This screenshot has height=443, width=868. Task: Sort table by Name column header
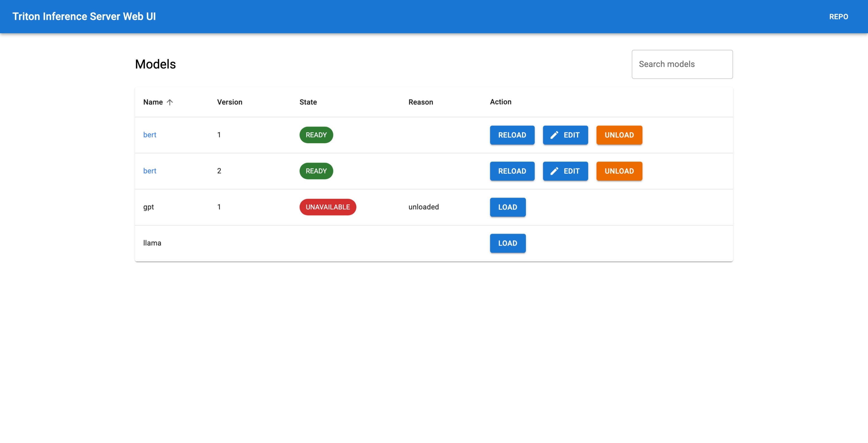[153, 102]
